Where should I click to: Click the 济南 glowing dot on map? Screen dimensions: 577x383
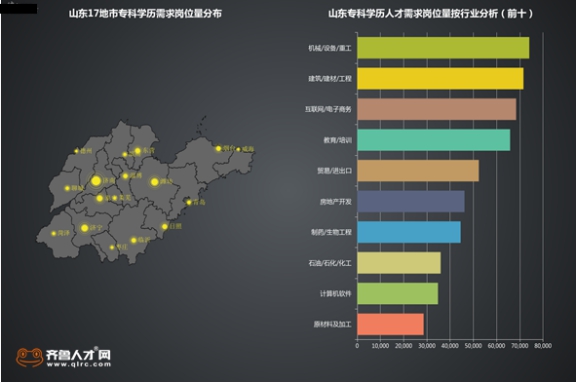(x=96, y=181)
